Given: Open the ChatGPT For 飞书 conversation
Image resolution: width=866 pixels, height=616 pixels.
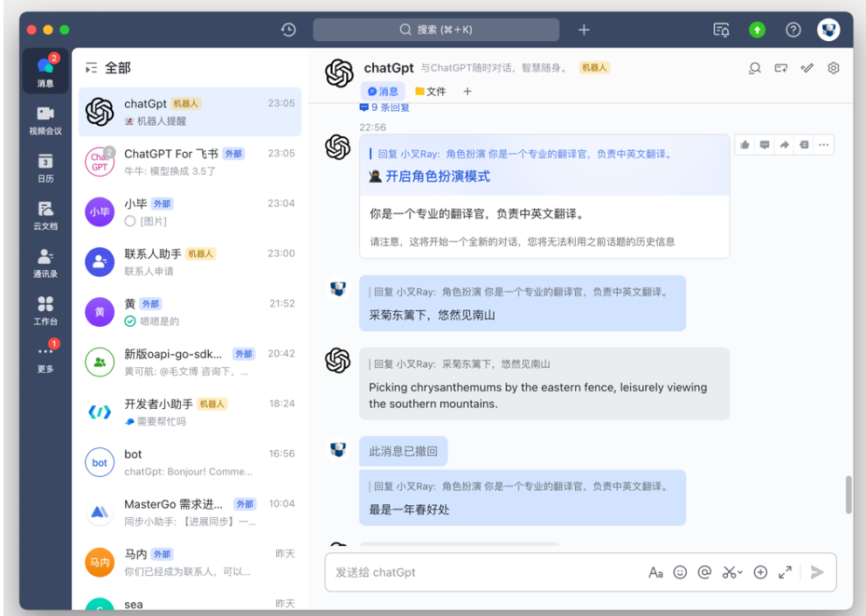Looking at the screenshot, I should [190, 162].
